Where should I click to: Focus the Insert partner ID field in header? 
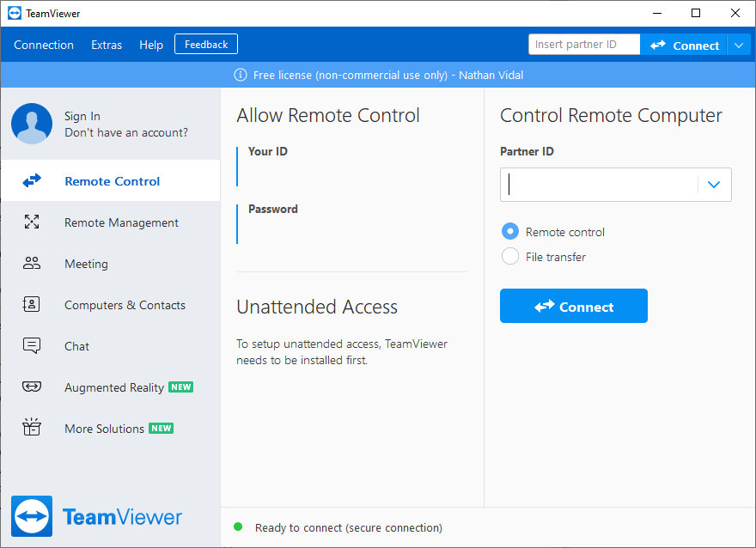point(584,45)
